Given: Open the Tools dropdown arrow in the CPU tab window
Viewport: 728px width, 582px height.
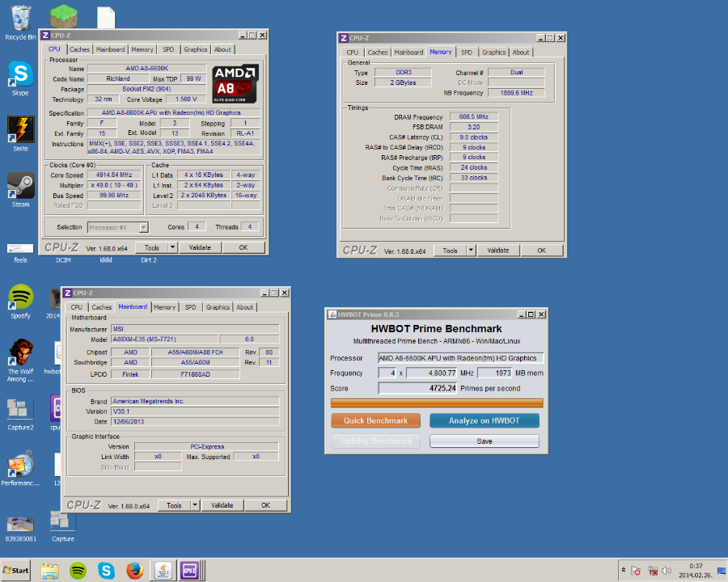Looking at the screenshot, I should 173,247.
